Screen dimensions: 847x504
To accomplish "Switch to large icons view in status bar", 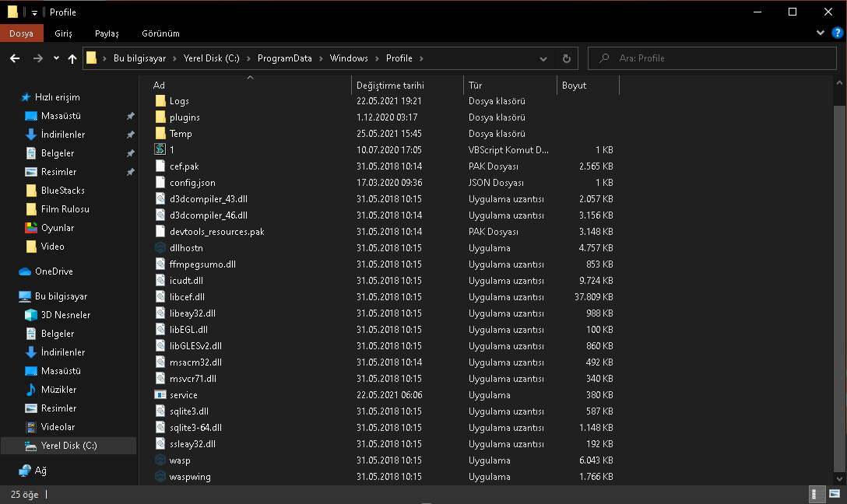I will [x=835, y=495].
